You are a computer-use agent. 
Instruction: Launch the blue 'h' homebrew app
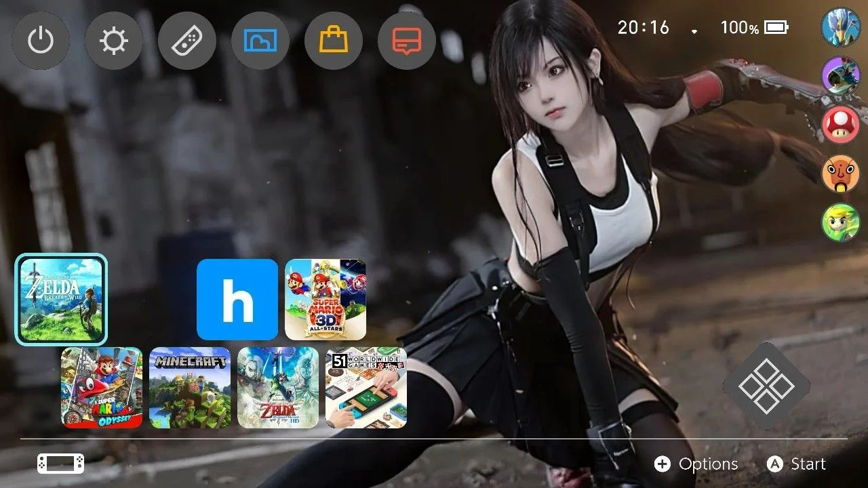click(237, 300)
